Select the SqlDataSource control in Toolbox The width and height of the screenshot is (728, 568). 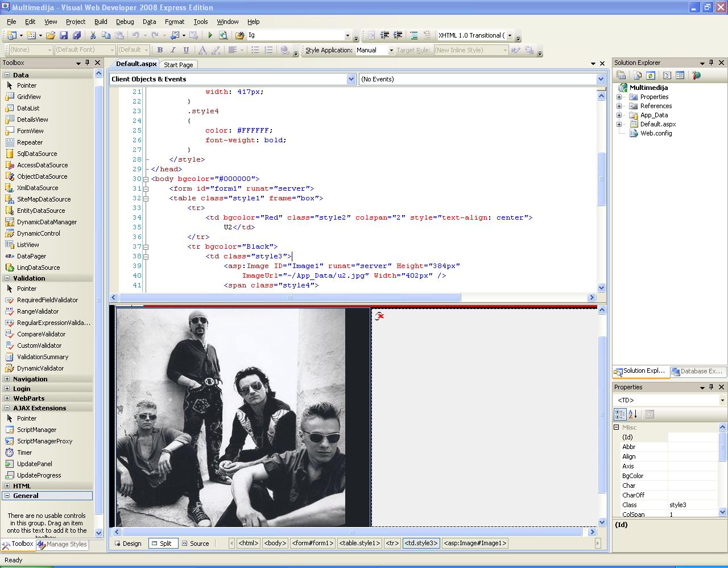click(37, 154)
